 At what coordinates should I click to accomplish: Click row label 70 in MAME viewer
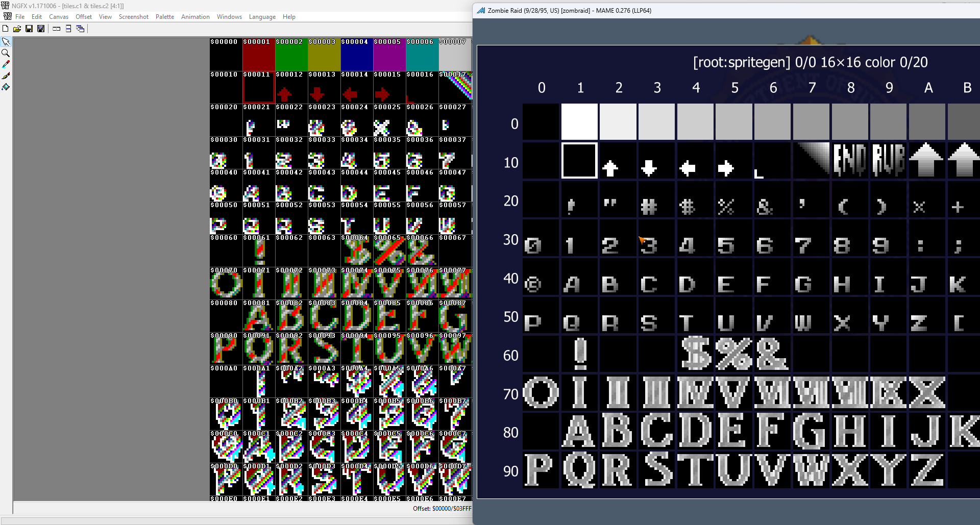tap(511, 394)
